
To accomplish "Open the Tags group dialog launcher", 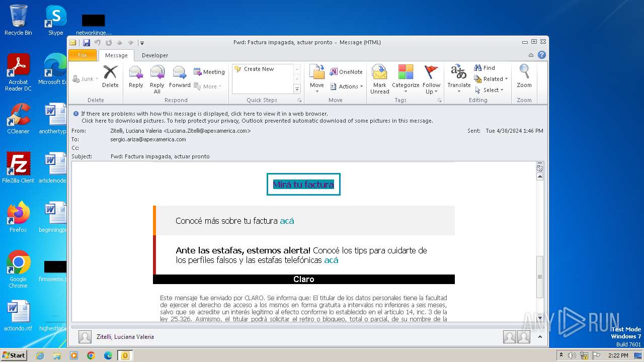I will click(439, 101).
